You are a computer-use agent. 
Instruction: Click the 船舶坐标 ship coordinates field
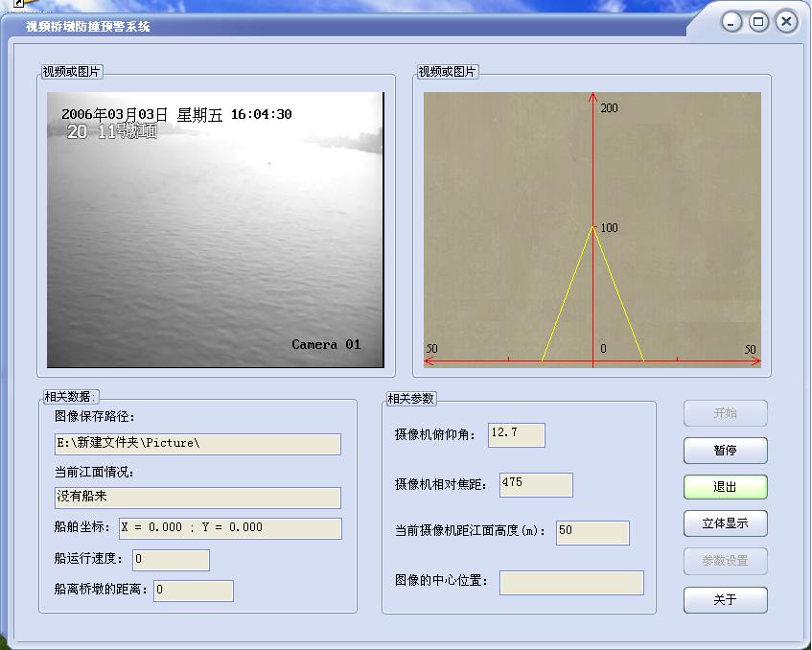pyautogui.click(x=229, y=528)
